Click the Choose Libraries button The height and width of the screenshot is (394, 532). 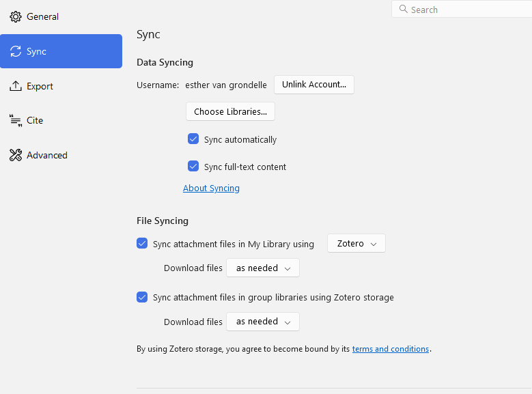(x=230, y=112)
